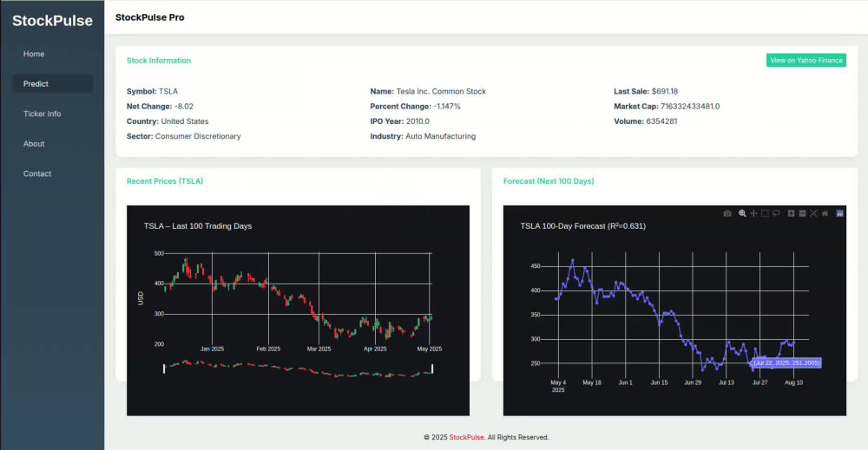Reset axes with the home icon

click(x=825, y=213)
